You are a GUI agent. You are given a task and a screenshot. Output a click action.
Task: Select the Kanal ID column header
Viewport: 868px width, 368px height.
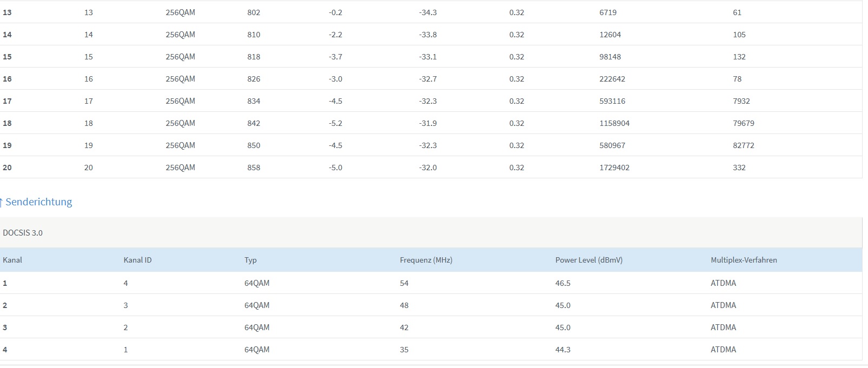click(137, 260)
